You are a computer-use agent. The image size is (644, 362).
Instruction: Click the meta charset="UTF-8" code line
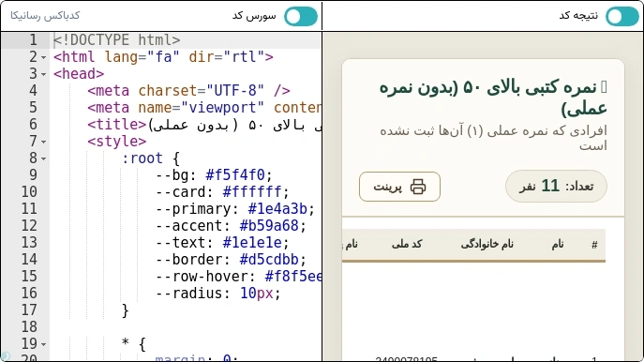(189, 91)
